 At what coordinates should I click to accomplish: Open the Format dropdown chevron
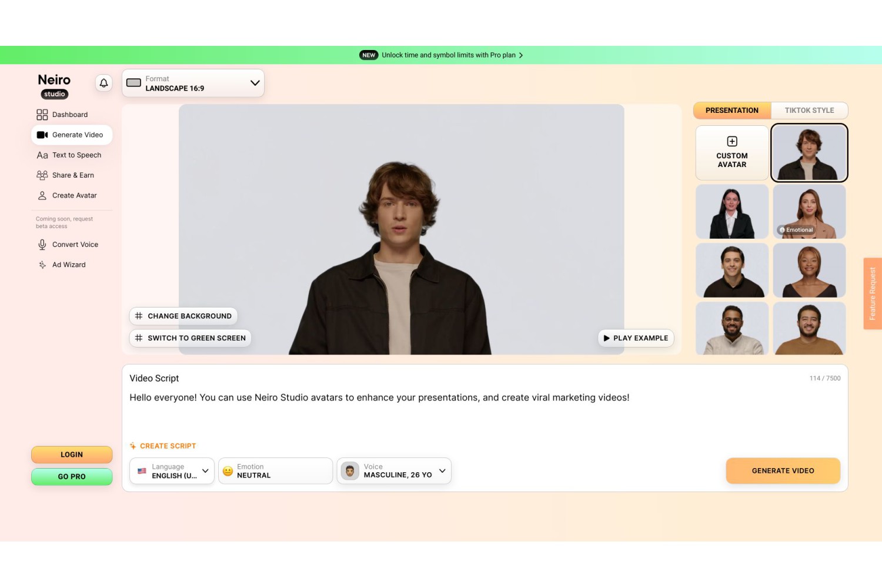pos(255,83)
